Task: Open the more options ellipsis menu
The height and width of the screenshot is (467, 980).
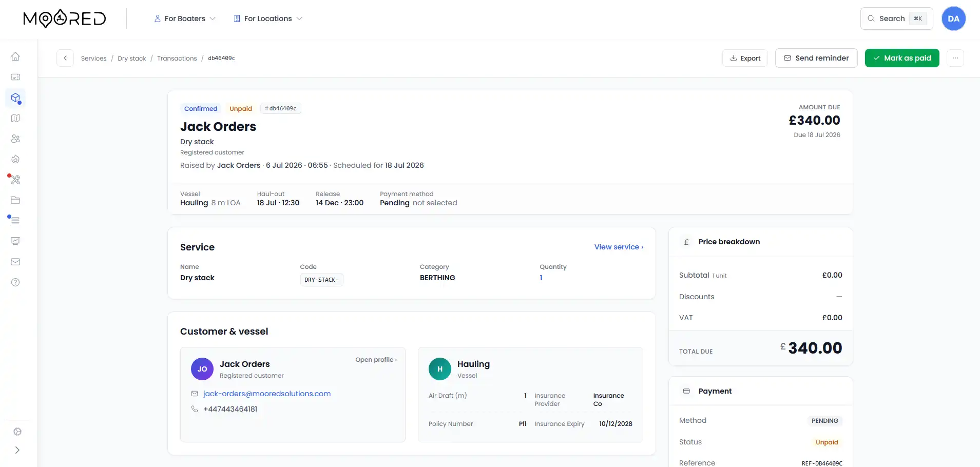Action: coord(955,58)
